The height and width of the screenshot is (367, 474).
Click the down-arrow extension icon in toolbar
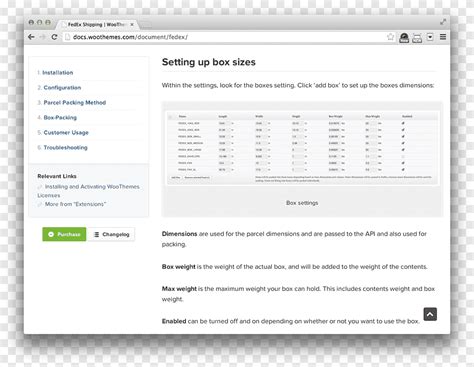point(430,37)
